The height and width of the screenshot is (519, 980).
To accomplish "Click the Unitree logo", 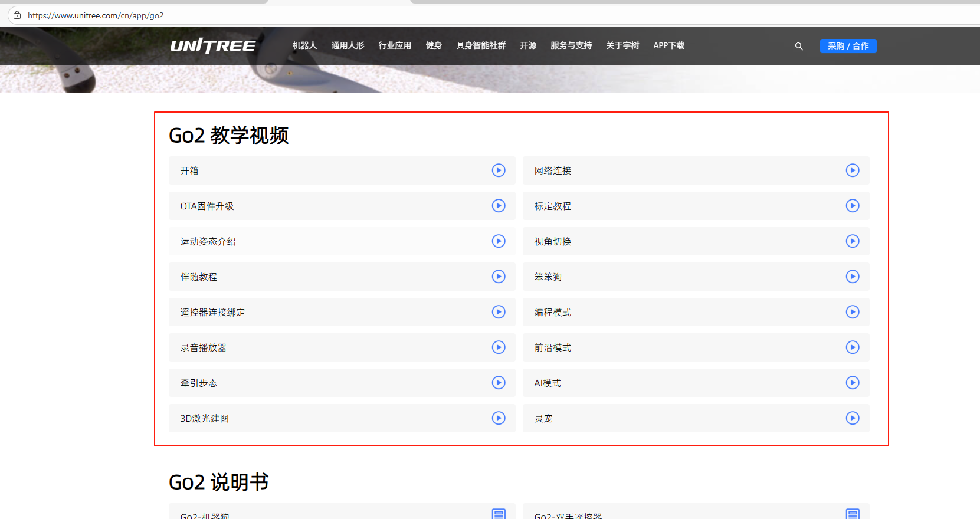I will click(213, 45).
